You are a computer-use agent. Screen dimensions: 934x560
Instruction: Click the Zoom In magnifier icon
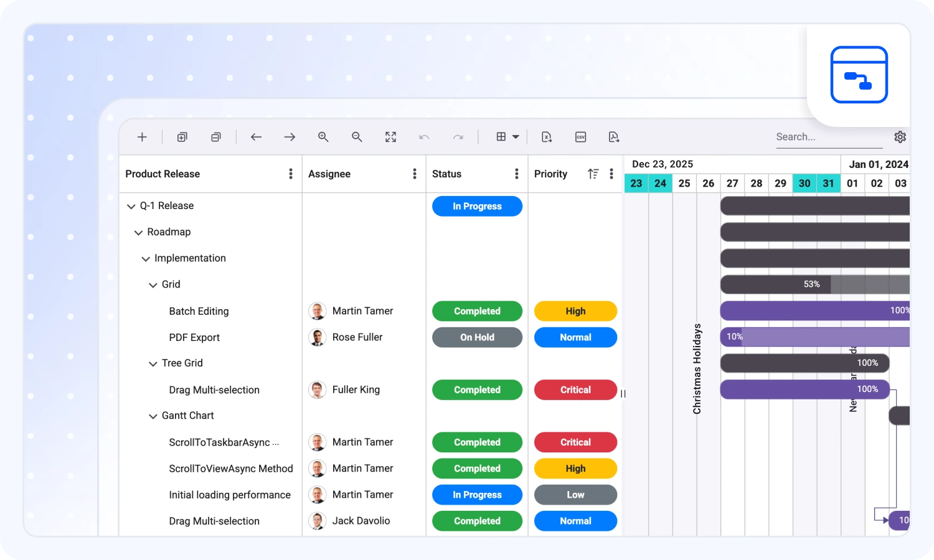pos(323,137)
